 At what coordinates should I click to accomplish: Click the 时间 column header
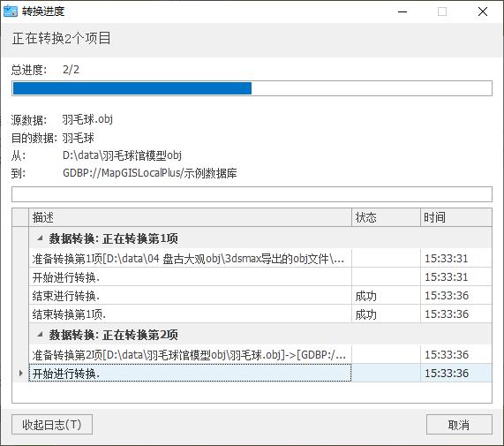pos(456,217)
